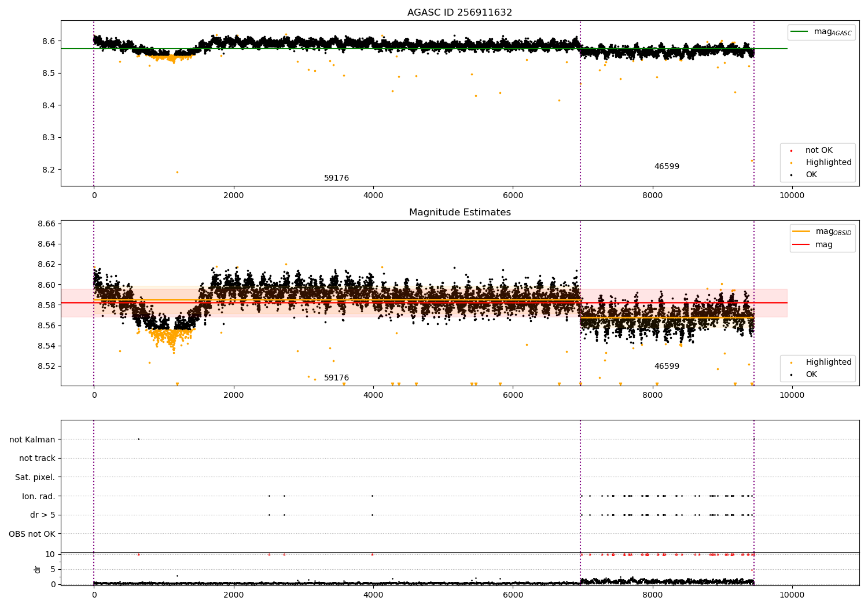Click the 8.6 y-axis tick of the top plot
Viewport: 868px width, 608px height.
(x=49, y=41)
